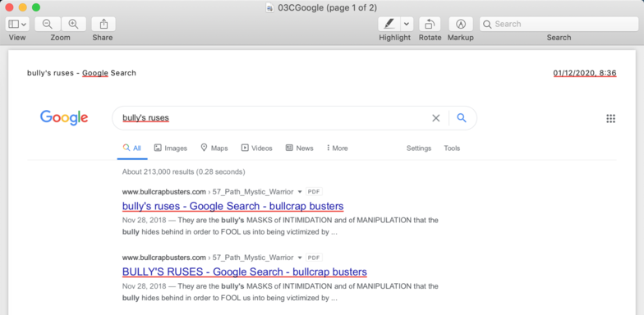Image resolution: width=644 pixels, height=315 pixels.
Task: Open the Share toolbar button
Action: 103,25
